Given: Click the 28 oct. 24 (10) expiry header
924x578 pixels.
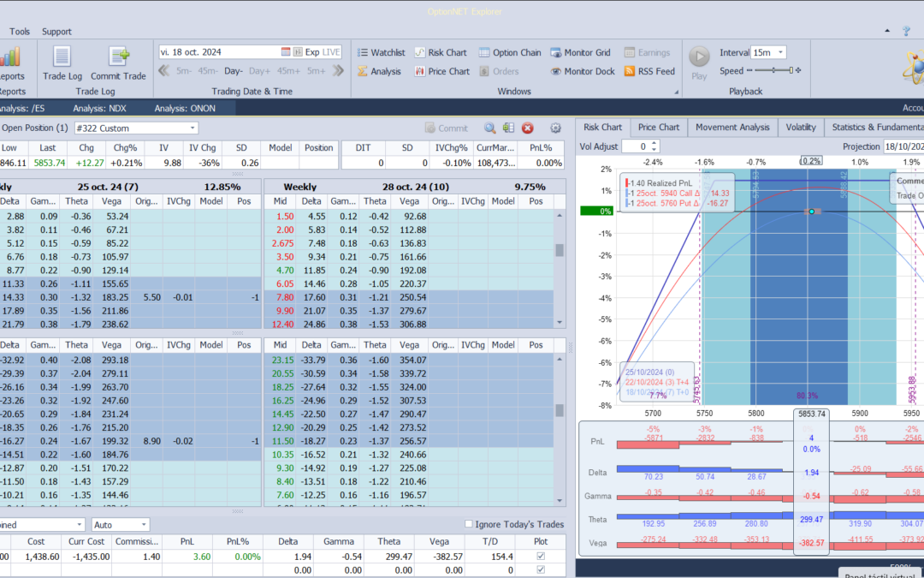Looking at the screenshot, I should coord(415,187).
